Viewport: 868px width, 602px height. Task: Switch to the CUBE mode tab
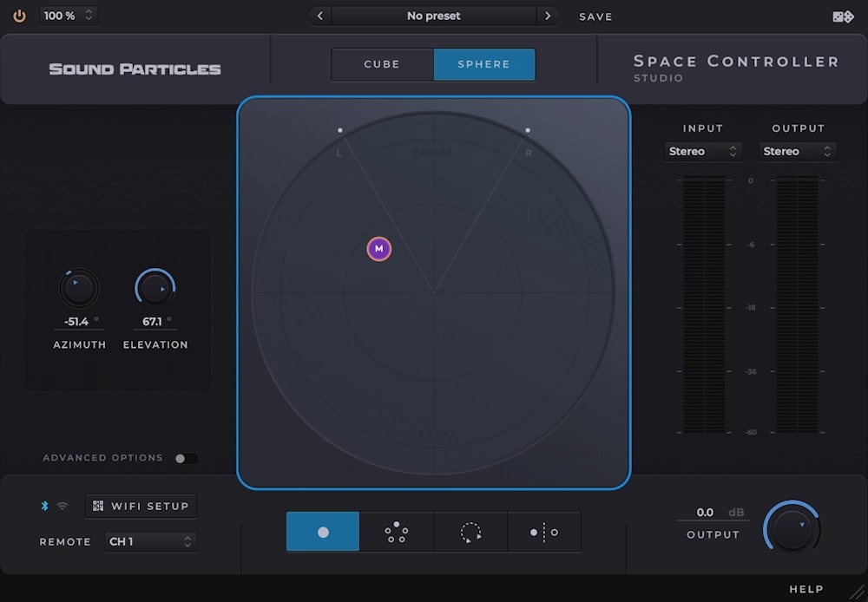[382, 64]
